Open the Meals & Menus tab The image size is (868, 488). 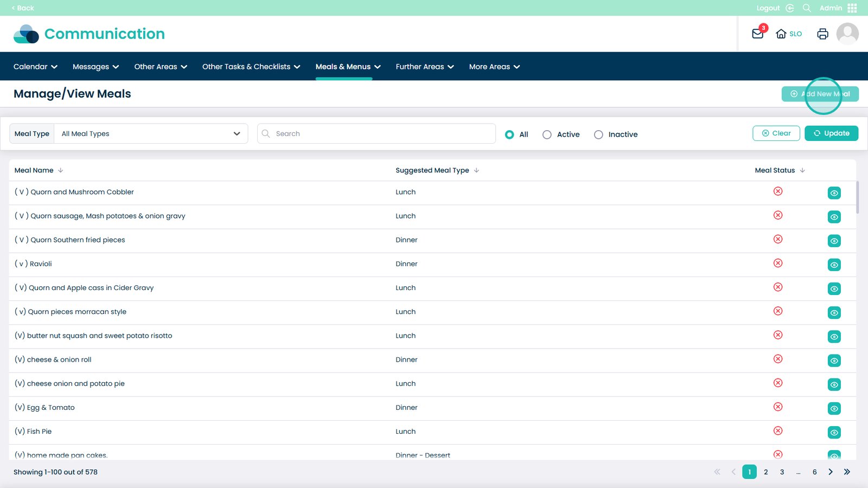pyautogui.click(x=348, y=67)
